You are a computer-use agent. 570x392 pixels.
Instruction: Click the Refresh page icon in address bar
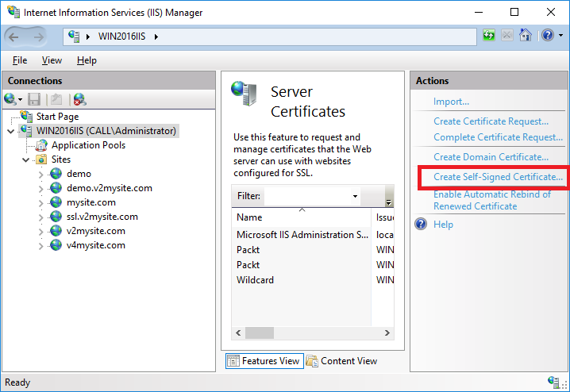pyautogui.click(x=489, y=36)
